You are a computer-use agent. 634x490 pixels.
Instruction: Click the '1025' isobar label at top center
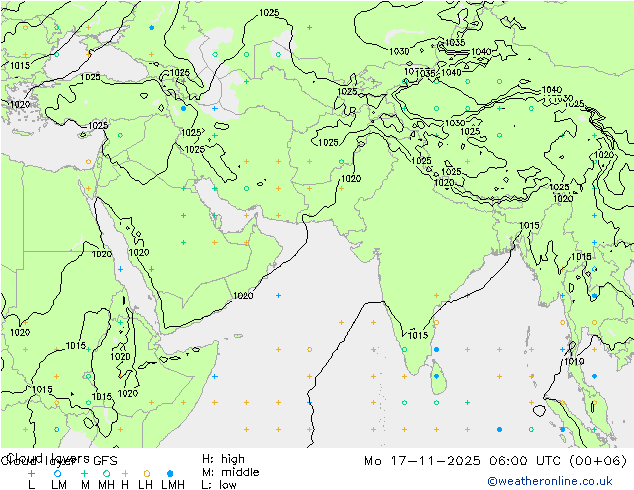click(269, 13)
